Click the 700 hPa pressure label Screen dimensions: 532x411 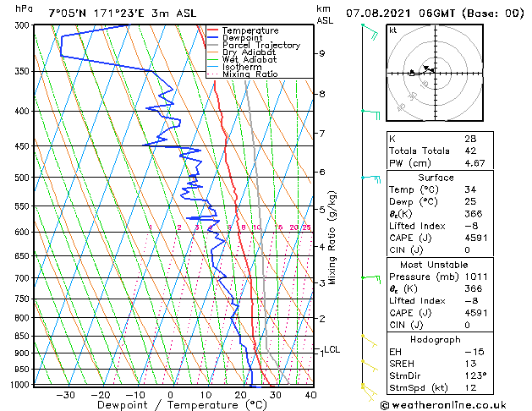click(23, 278)
